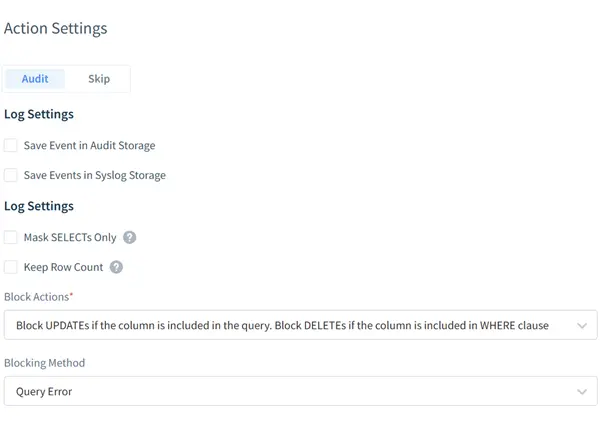Click the Block Actions dropdown chevron
The width and height of the screenshot is (602, 436).
click(582, 326)
